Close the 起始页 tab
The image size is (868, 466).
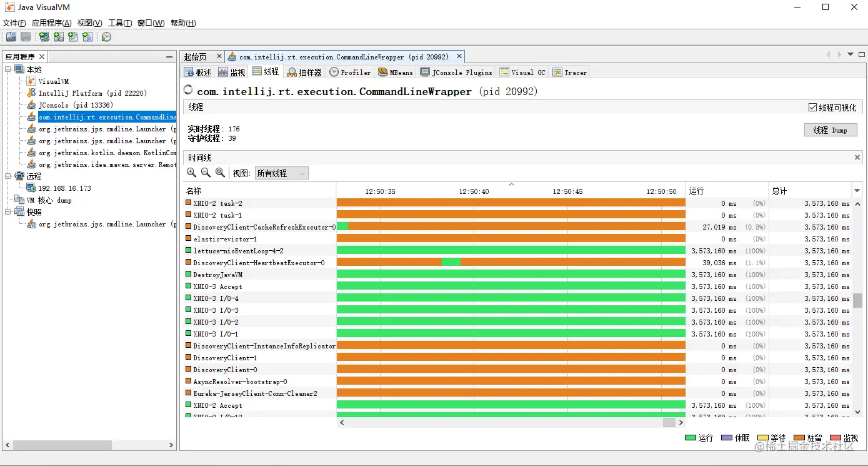[x=218, y=57]
